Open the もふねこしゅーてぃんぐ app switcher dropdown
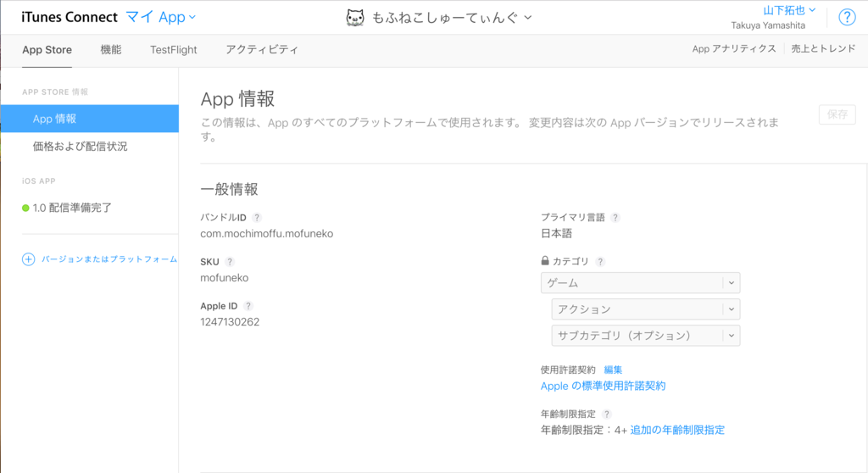868x473 pixels. point(451,18)
